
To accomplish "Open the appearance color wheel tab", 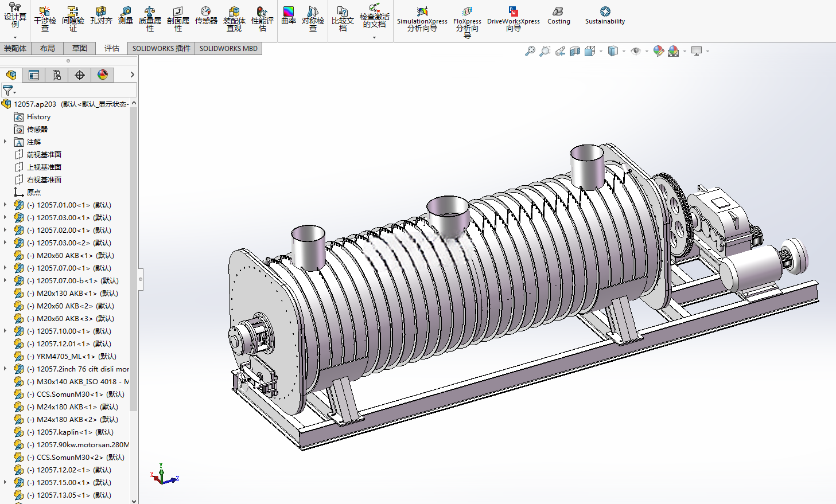I will 103,75.
